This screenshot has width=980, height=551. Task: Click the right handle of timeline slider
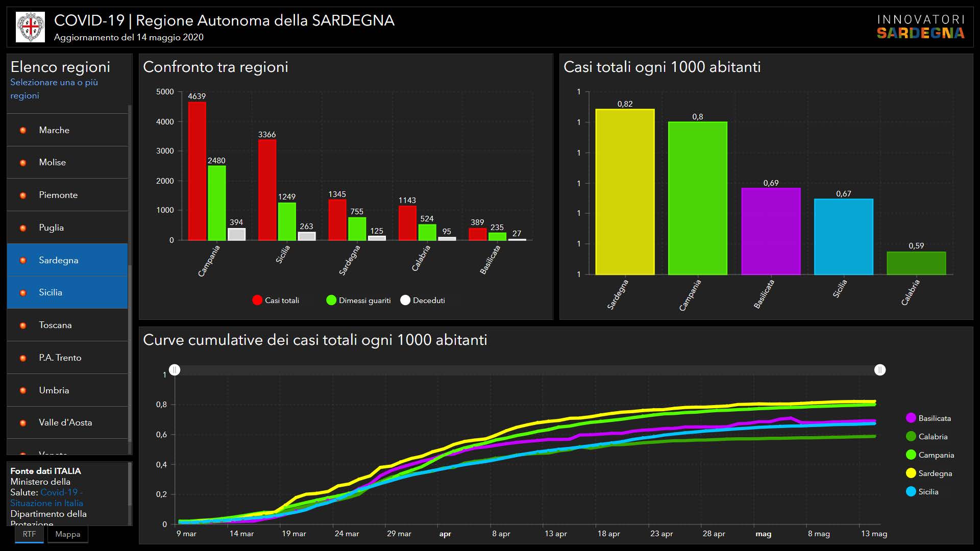(x=880, y=370)
